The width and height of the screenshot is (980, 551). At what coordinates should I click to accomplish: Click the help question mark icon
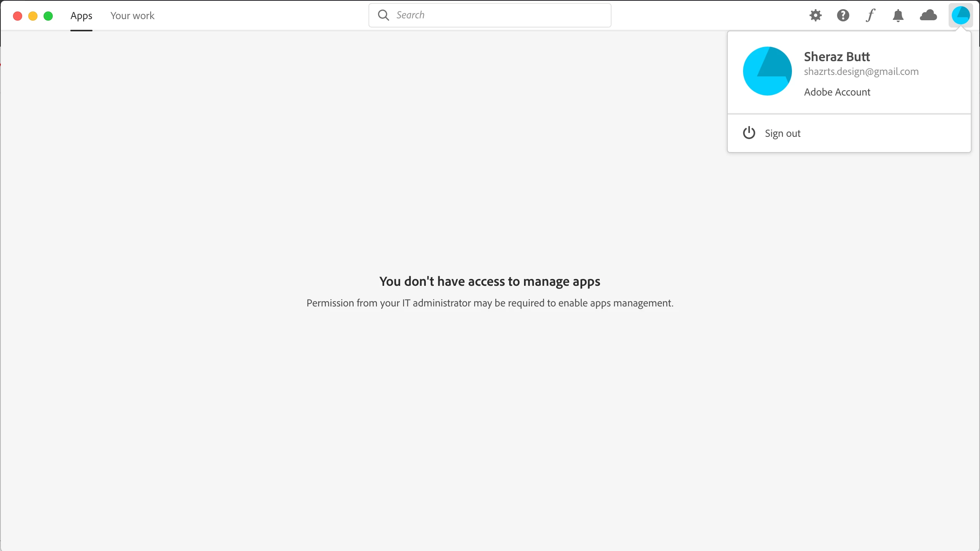click(843, 15)
